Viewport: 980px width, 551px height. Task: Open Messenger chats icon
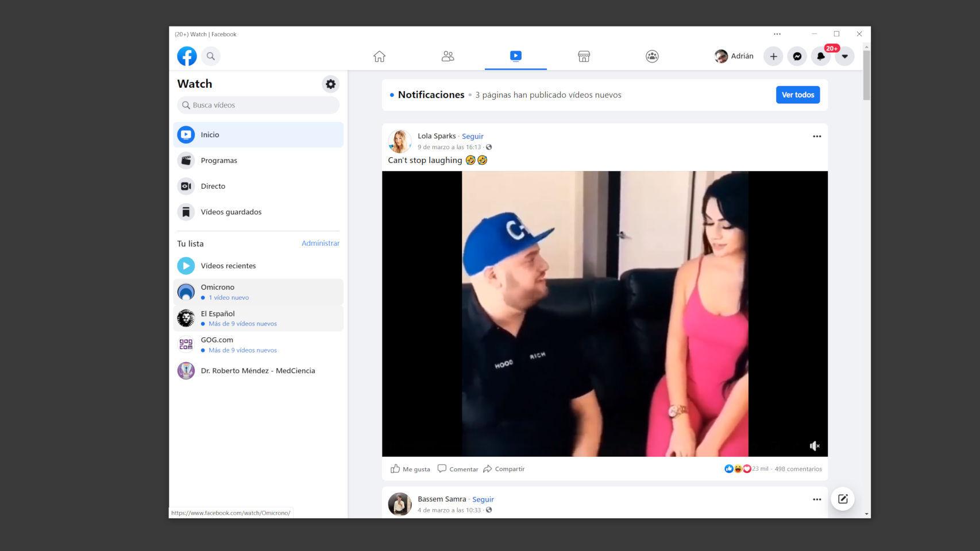point(797,56)
